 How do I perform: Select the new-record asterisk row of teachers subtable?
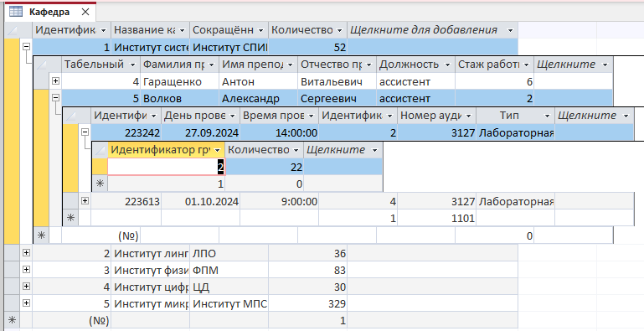point(42,235)
